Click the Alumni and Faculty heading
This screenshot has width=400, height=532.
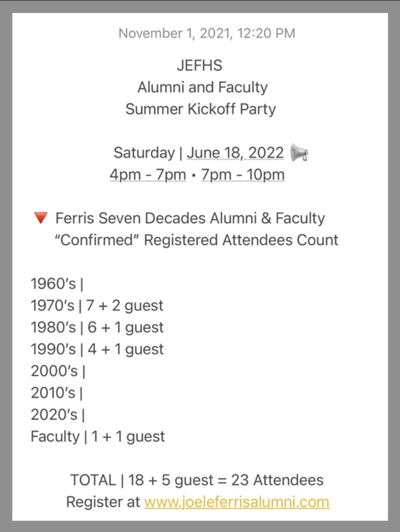pyautogui.click(x=202, y=87)
